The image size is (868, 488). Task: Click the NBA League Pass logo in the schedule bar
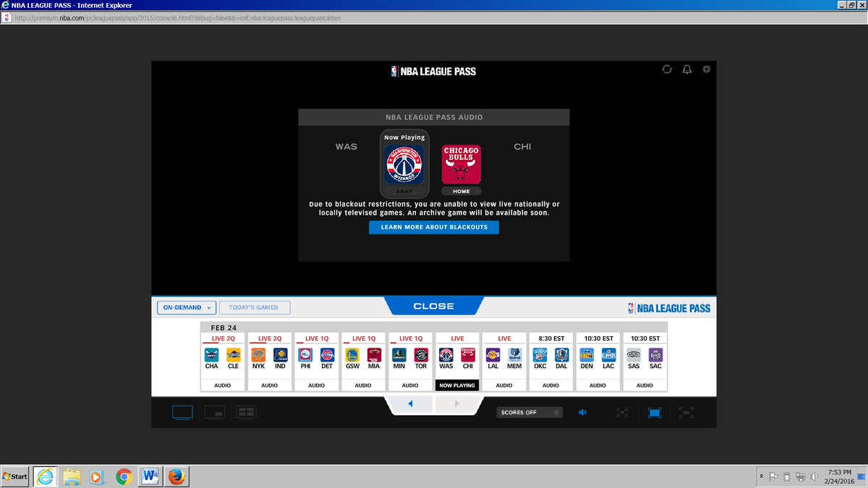670,308
